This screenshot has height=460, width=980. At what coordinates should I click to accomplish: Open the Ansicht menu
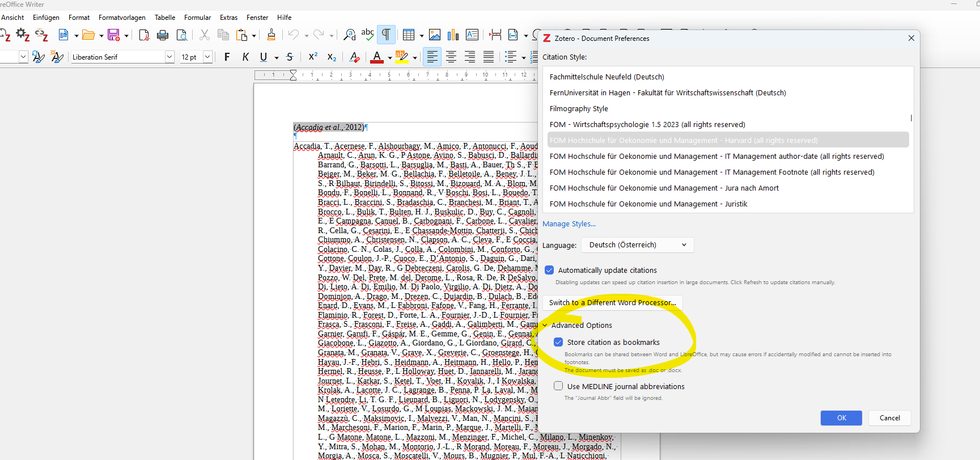(12, 18)
